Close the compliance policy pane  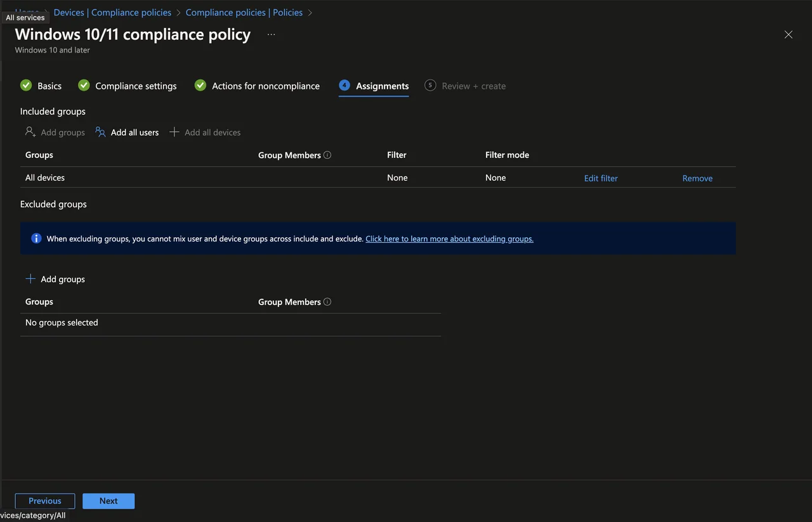pos(789,34)
